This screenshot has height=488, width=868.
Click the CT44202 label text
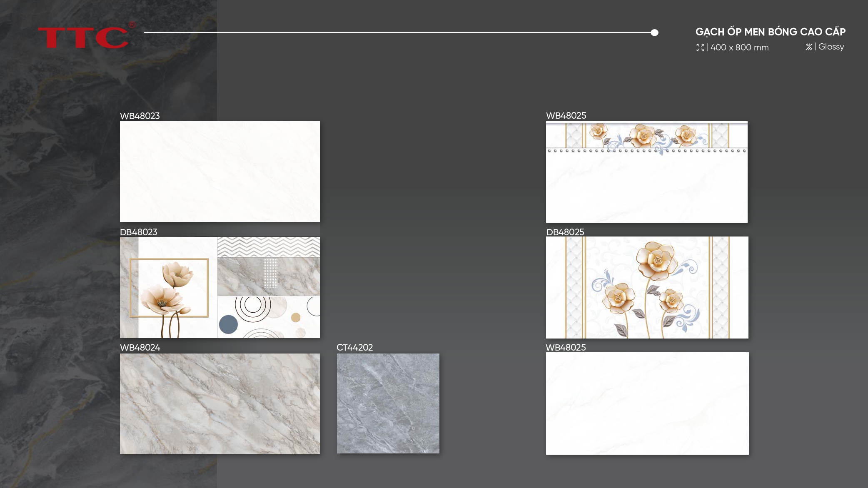(354, 347)
